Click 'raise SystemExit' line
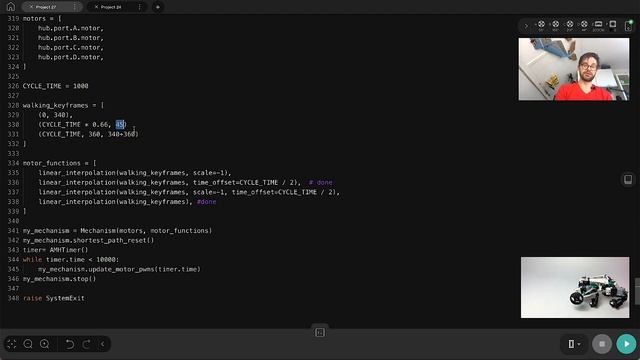 pos(53,298)
